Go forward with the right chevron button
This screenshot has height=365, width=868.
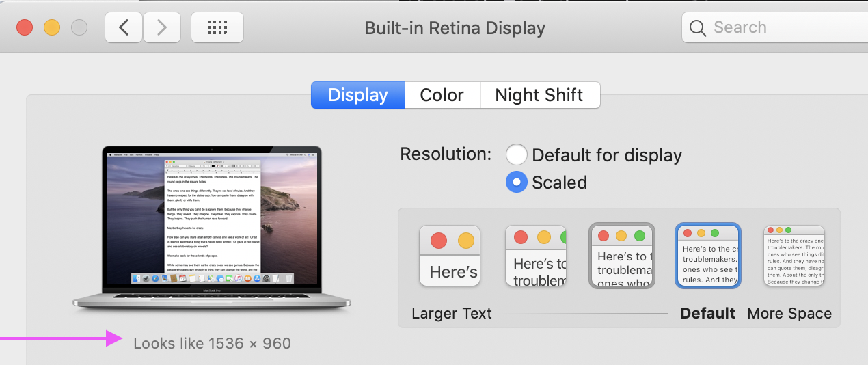[x=162, y=27]
